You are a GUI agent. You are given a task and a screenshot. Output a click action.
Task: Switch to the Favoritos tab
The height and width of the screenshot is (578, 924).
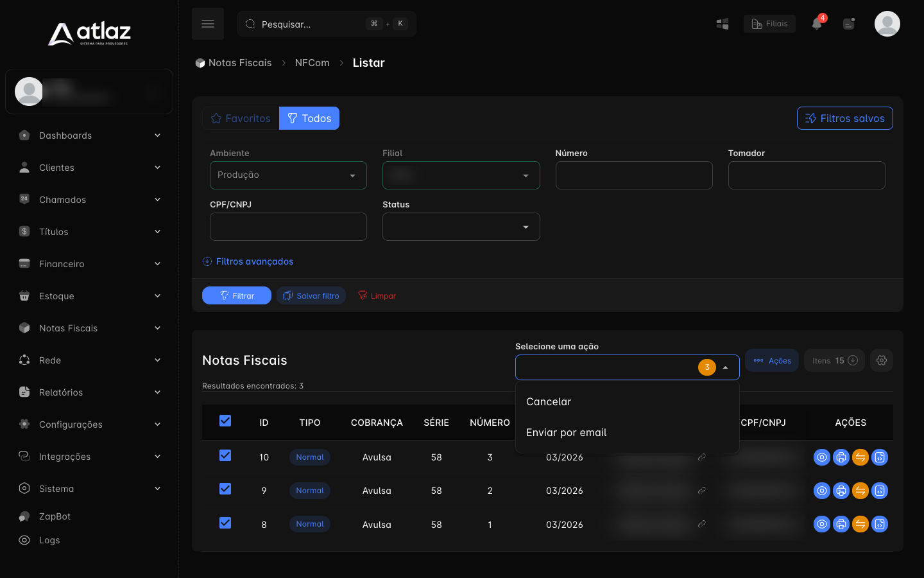coord(241,118)
